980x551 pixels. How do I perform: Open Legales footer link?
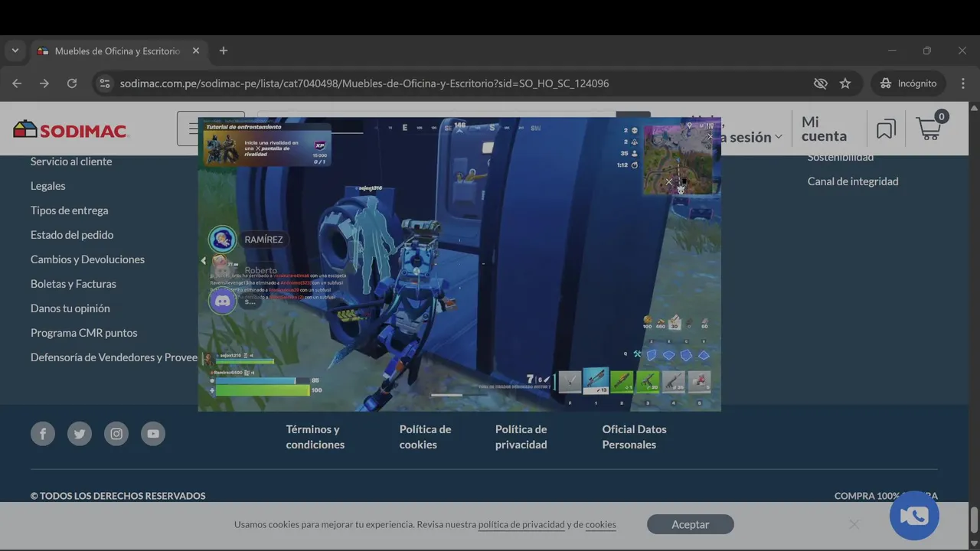pos(48,186)
